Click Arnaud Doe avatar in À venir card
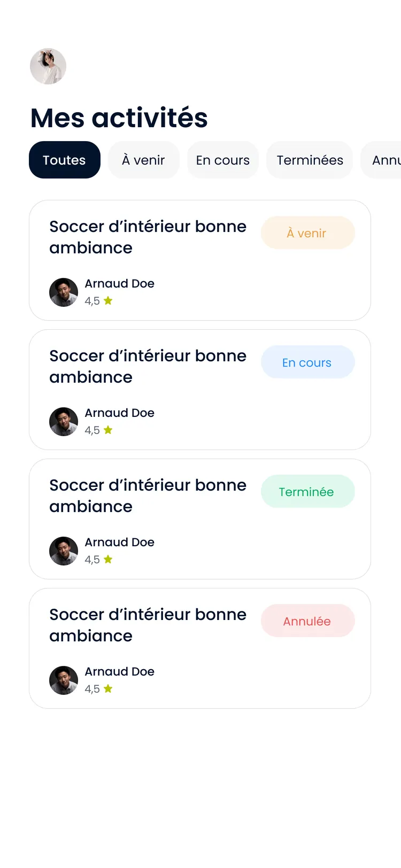The height and width of the screenshot is (868, 401). pyautogui.click(x=64, y=292)
